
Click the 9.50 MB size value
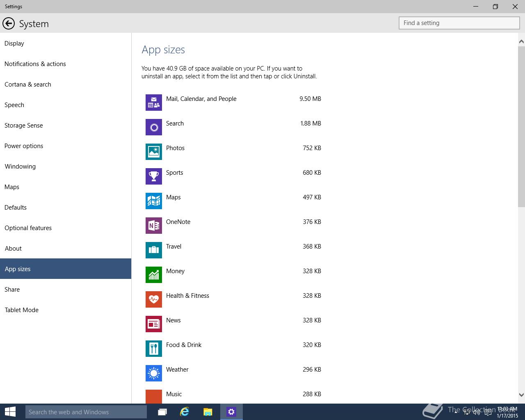pos(310,99)
